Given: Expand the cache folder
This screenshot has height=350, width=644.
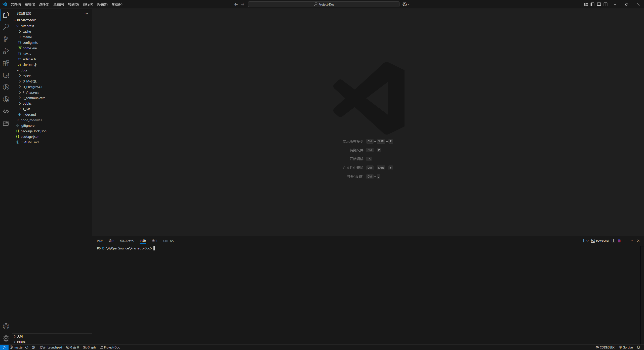Looking at the screenshot, I should pyautogui.click(x=52, y=31).
